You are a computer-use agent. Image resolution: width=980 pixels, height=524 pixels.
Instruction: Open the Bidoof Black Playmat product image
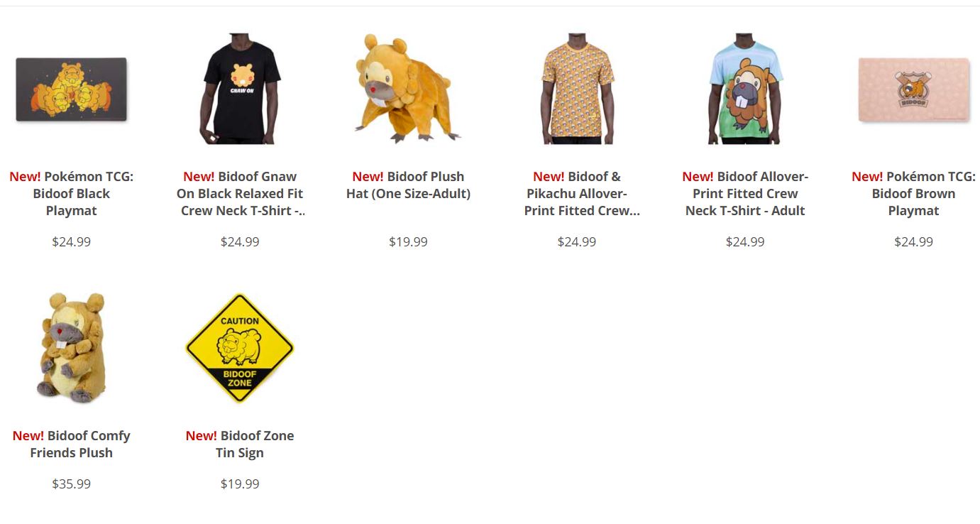coord(71,89)
